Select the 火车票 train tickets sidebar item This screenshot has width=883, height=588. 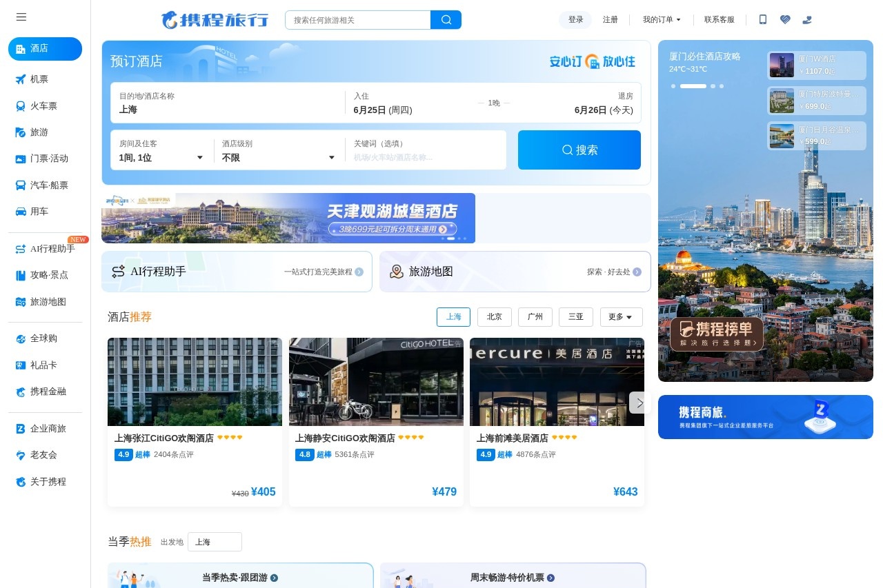[x=45, y=106]
